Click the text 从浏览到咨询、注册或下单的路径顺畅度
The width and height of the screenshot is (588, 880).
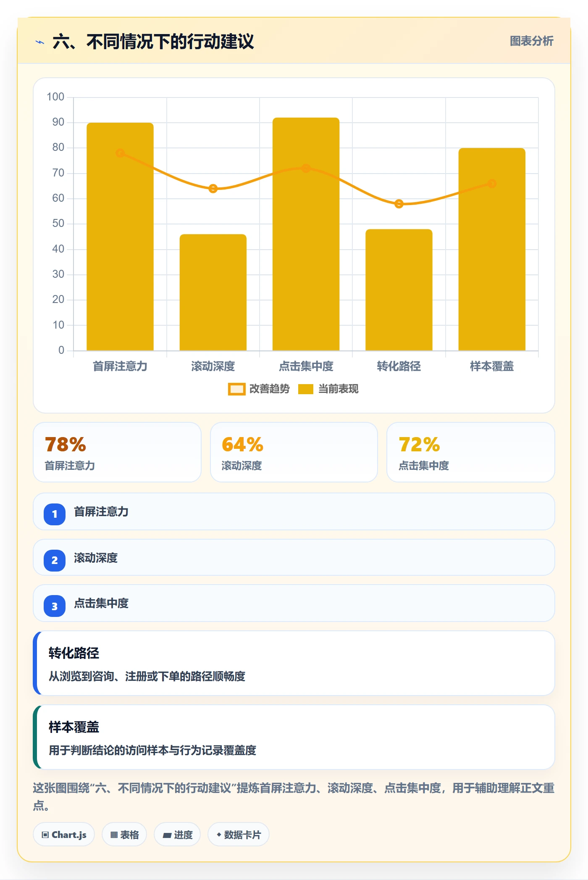click(147, 676)
